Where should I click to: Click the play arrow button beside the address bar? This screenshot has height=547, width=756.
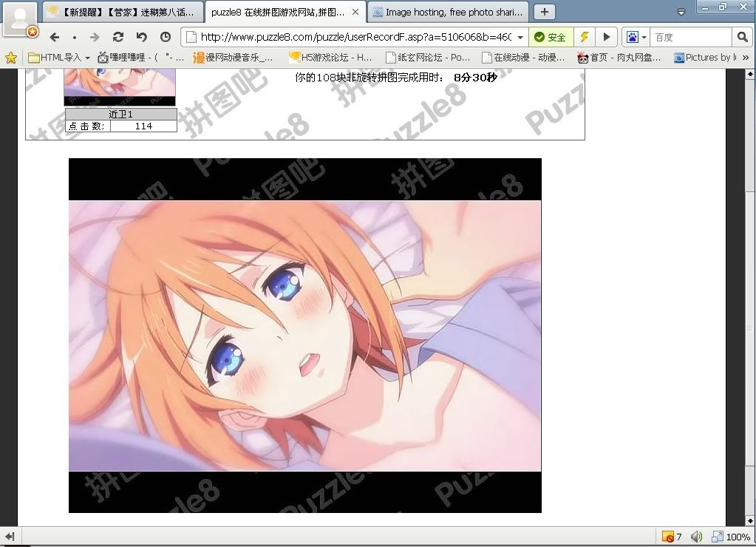tap(607, 37)
